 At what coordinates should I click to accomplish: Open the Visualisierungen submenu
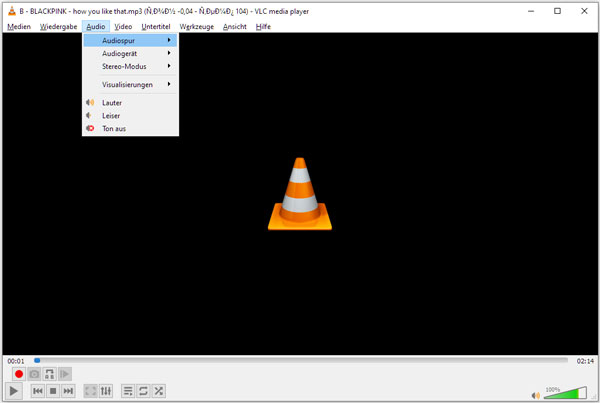pos(130,85)
